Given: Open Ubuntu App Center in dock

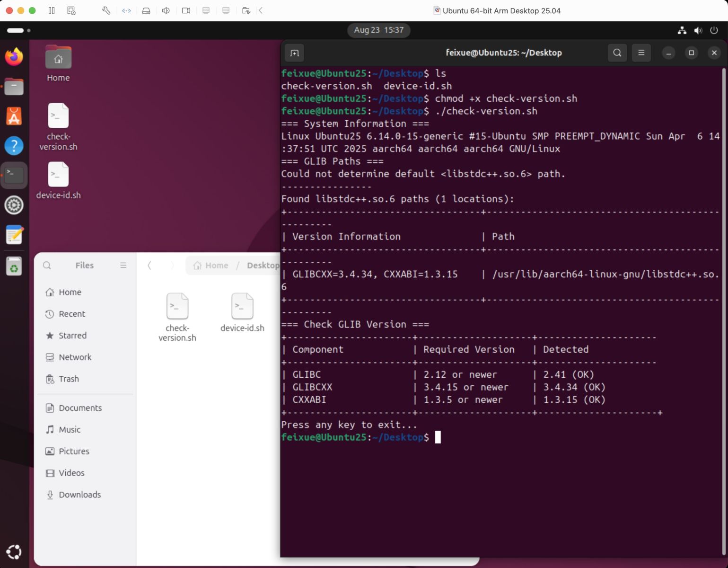Looking at the screenshot, I should pos(14,116).
